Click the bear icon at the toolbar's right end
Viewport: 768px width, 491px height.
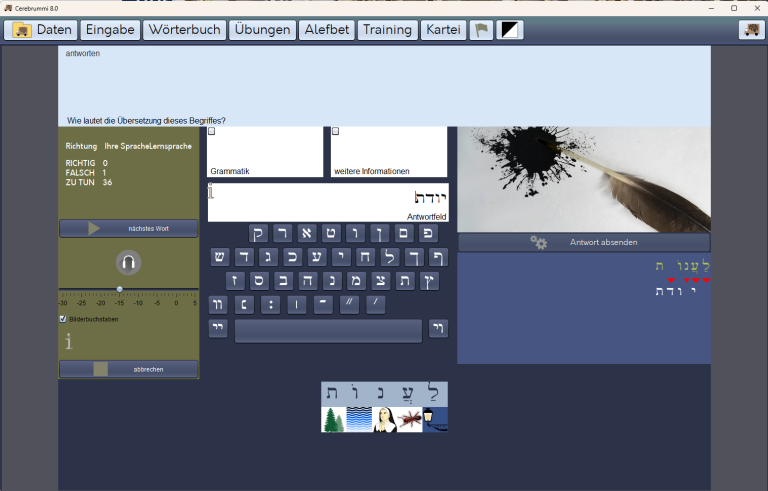coord(751,30)
